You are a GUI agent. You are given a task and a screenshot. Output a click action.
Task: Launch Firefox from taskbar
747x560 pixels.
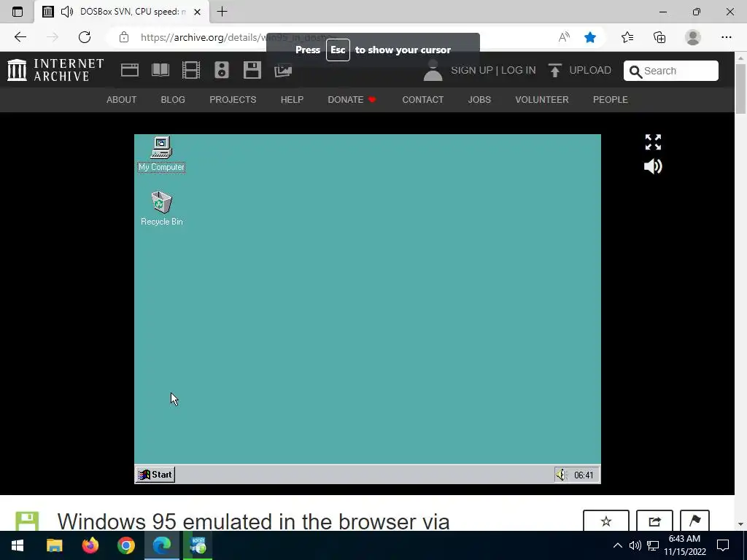point(90,545)
